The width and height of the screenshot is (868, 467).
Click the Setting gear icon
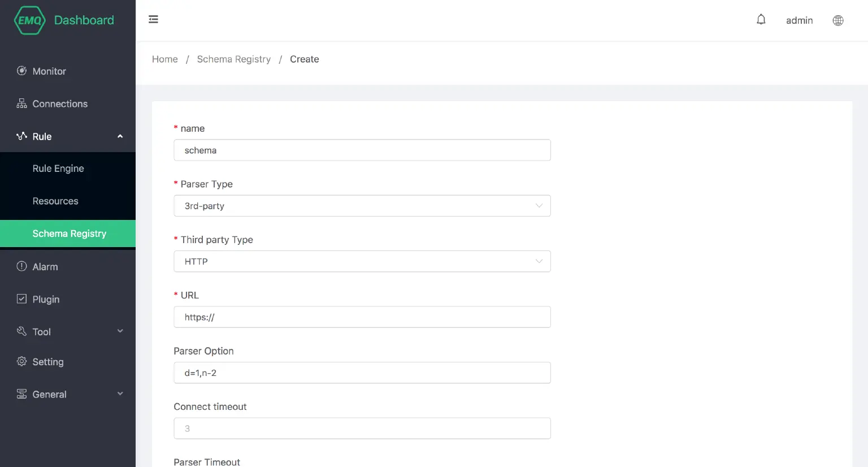point(21,361)
